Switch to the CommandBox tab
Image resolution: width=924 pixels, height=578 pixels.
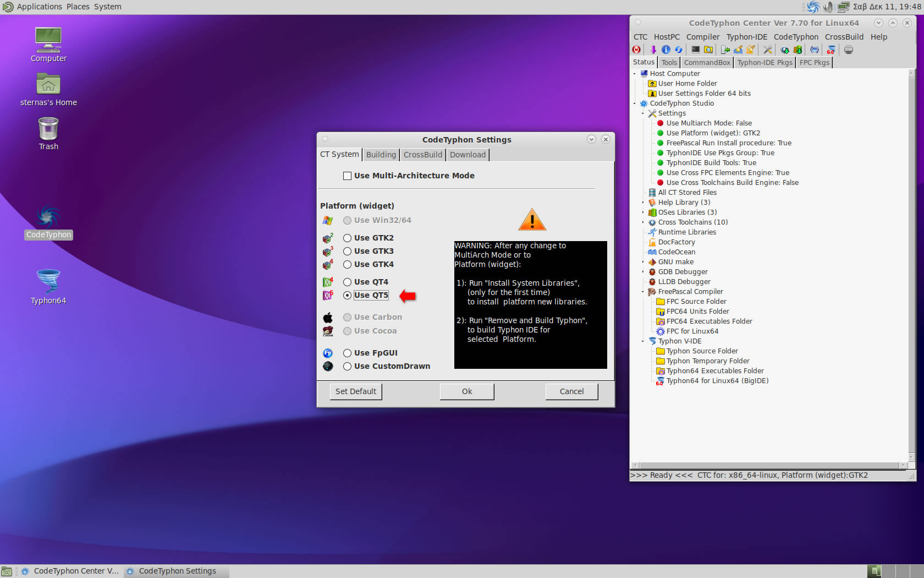pyautogui.click(x=707, y=63)
